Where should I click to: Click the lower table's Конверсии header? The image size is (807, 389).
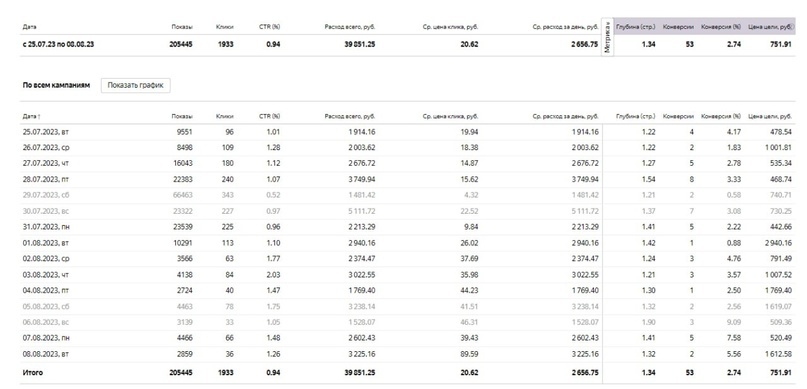[x=678, y=116]
